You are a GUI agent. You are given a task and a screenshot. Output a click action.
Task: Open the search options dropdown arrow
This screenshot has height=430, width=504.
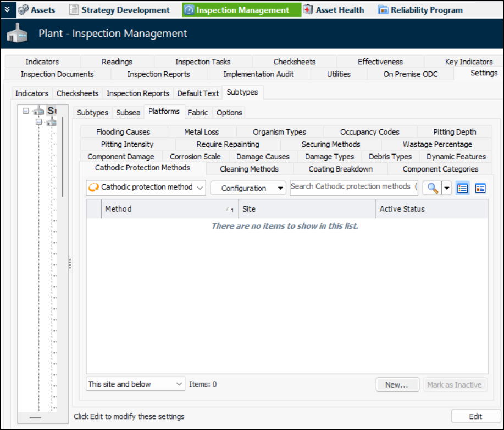pyautogui.click(x=446, y=188)
